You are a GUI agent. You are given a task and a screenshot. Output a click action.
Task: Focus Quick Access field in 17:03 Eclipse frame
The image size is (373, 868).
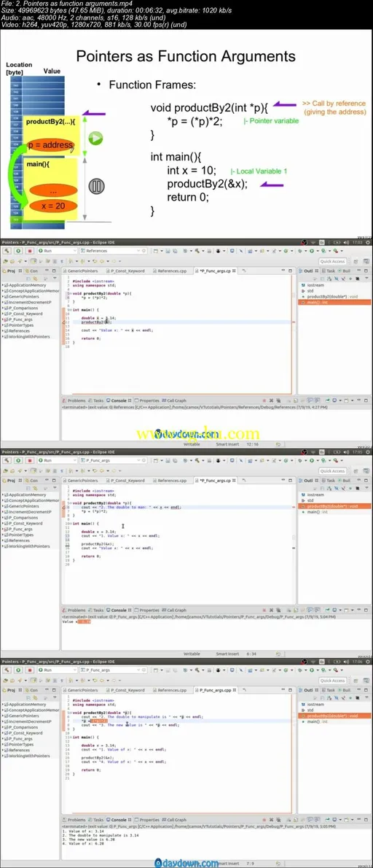(x=332, y=261)
